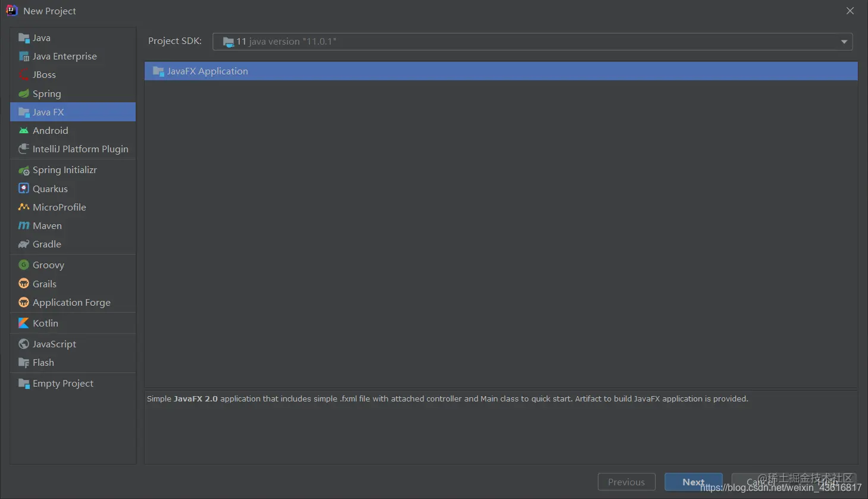Click the IntelliJ logo in title bar
Screen dimensions: 868x499
point(11,11)
